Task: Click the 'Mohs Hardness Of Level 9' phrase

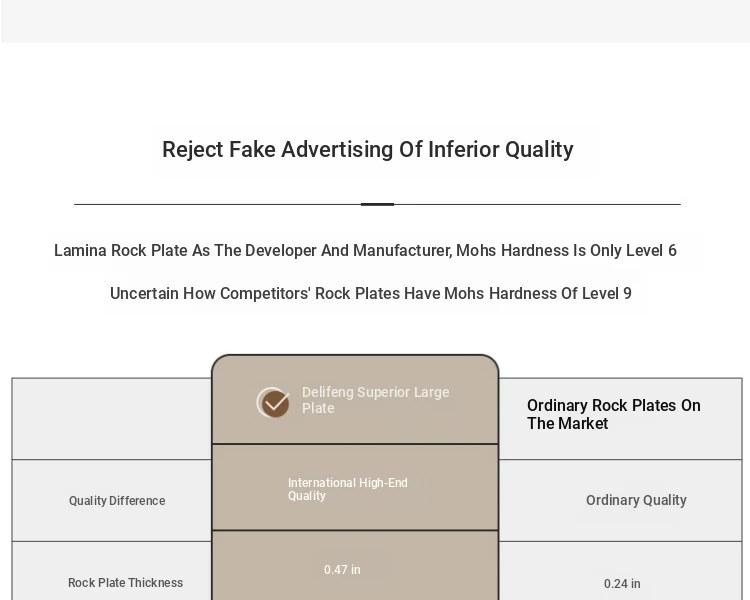Action: click(x=538, y=294)
